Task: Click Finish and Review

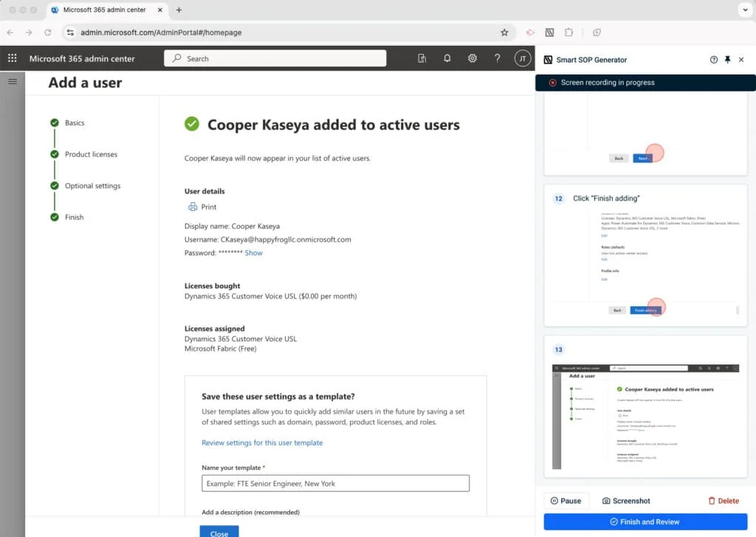Action: click(x=645, y=522)
